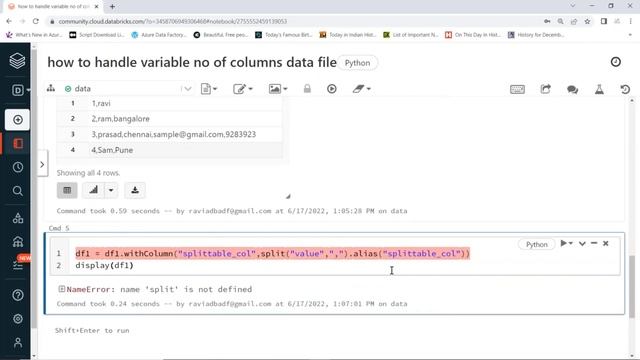Screen dimensions: 640x360
Task: Open the browser tab search chevron
Action: point(573,6)
